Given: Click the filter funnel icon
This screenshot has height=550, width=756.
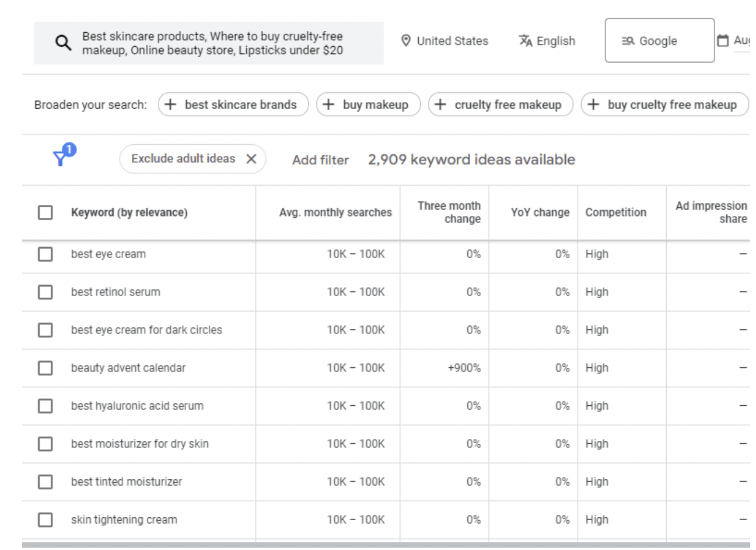Looking at the screenshot, I should (60, 158).
